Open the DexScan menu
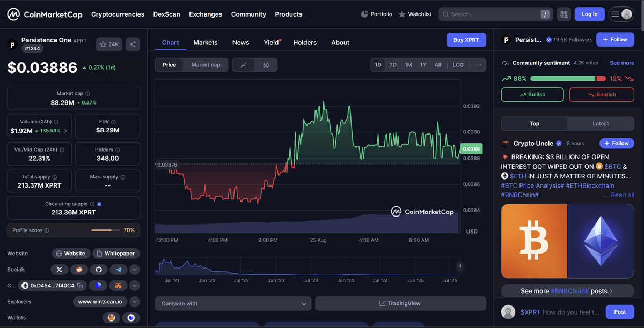644x328 pixels. point(167,14)
